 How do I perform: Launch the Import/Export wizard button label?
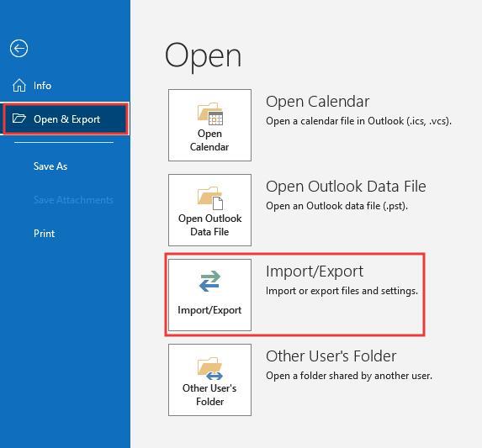209,310
